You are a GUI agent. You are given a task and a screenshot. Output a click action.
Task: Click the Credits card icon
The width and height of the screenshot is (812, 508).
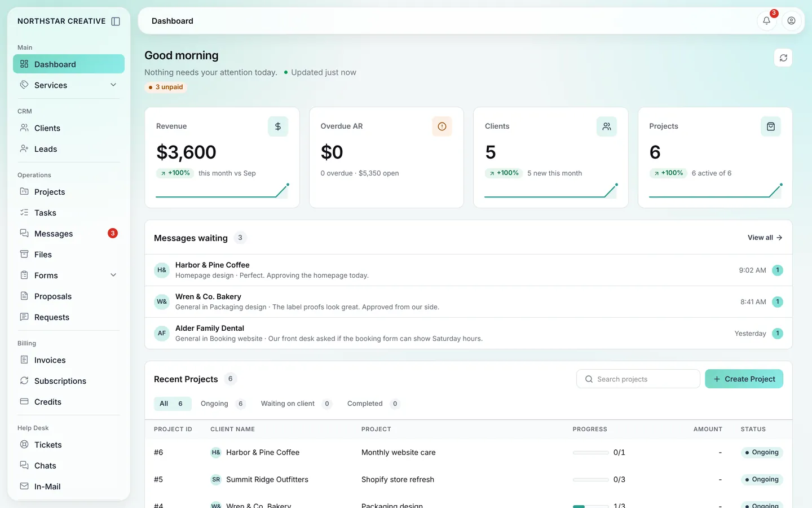point(24,401)
